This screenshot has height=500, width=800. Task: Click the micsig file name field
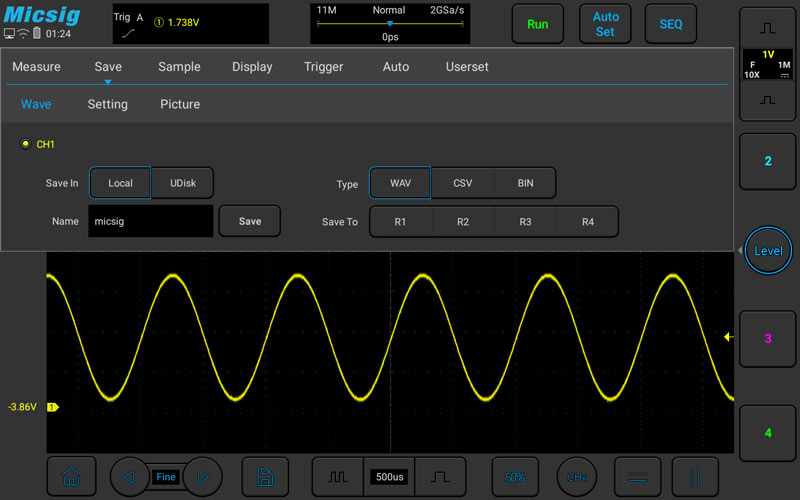[x=151, y=221]
